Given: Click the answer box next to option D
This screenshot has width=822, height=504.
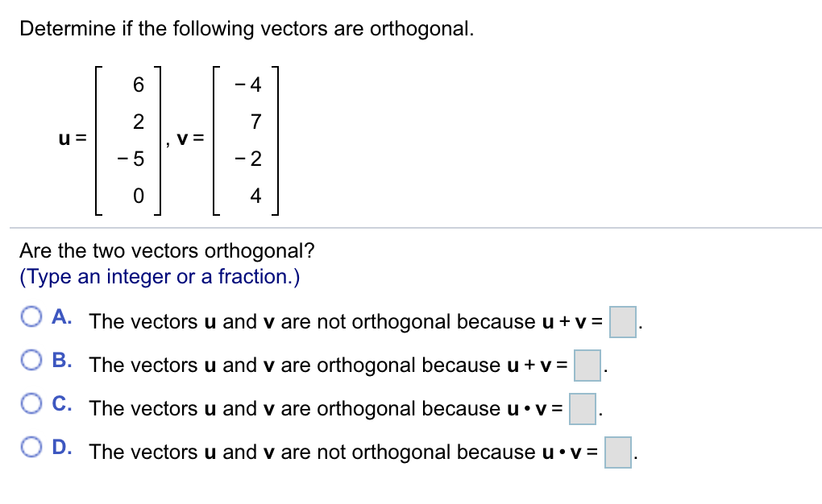Looking at the screenshot, I should [617, 451].
